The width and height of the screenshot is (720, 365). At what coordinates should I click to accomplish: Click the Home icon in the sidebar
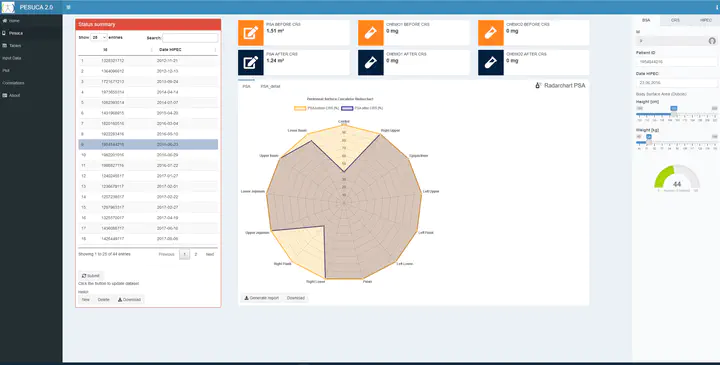pyautogui.click(x=5, y=21)
